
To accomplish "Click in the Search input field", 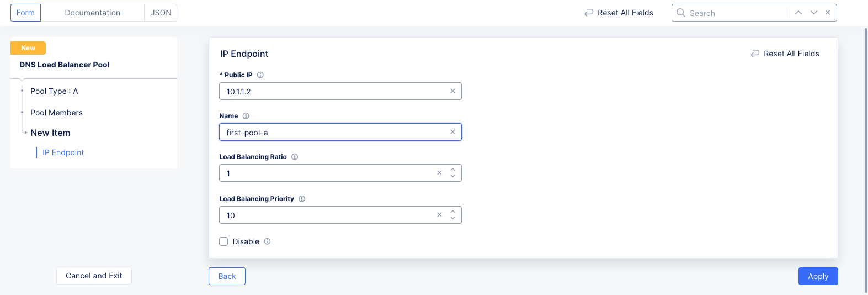I will coord(734,13).
